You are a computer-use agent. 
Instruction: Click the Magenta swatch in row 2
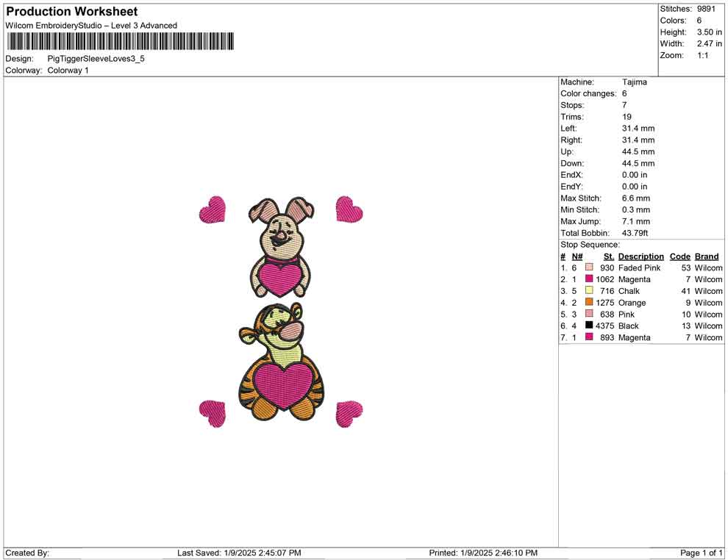pyautogui.click(x=589, y=279)
